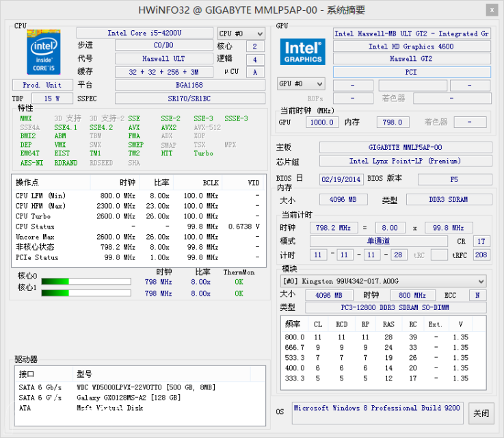The height and width of the screenshot is (438, 504).
Task: Click the SR170/SR1BC SSPEC field
Action: pyautogui.click(x=189, y=99)
